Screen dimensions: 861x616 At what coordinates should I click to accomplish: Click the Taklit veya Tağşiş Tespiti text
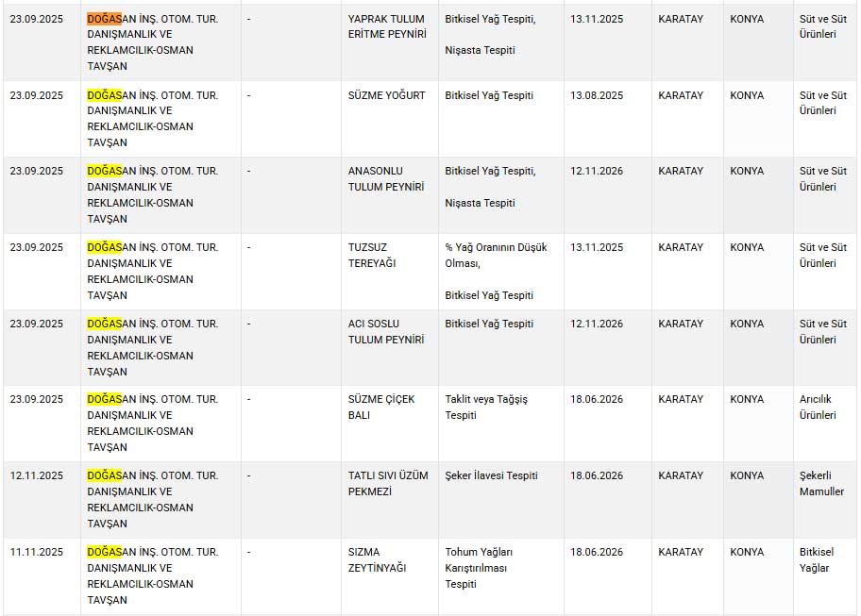486,408
